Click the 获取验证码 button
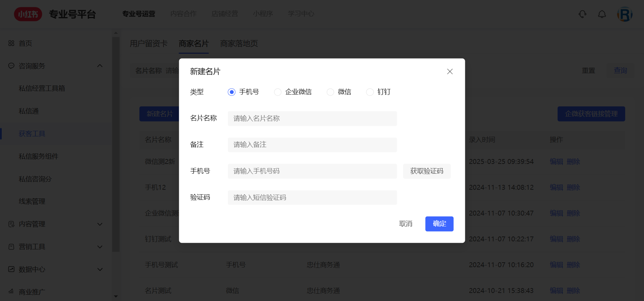Image resolution: width=644 pixels, height=301 pixels. click(x=427, y=171)
